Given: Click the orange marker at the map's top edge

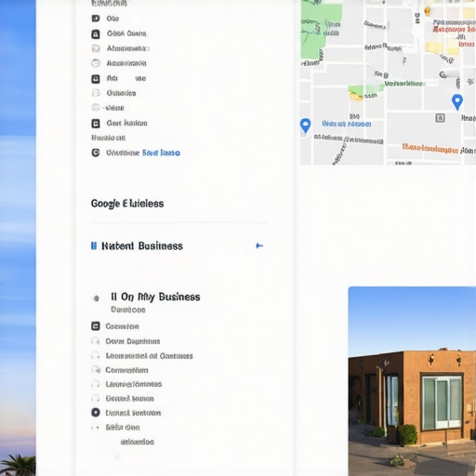Looking at the screenshot, I should click(427, 11).
